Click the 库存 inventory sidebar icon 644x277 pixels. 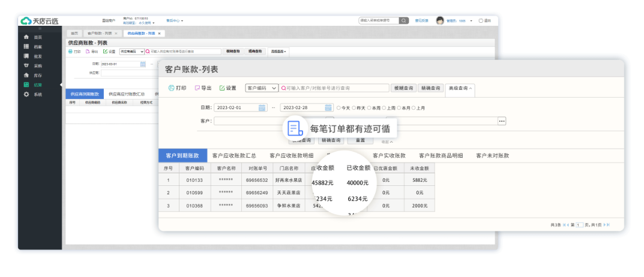[26, 75]
